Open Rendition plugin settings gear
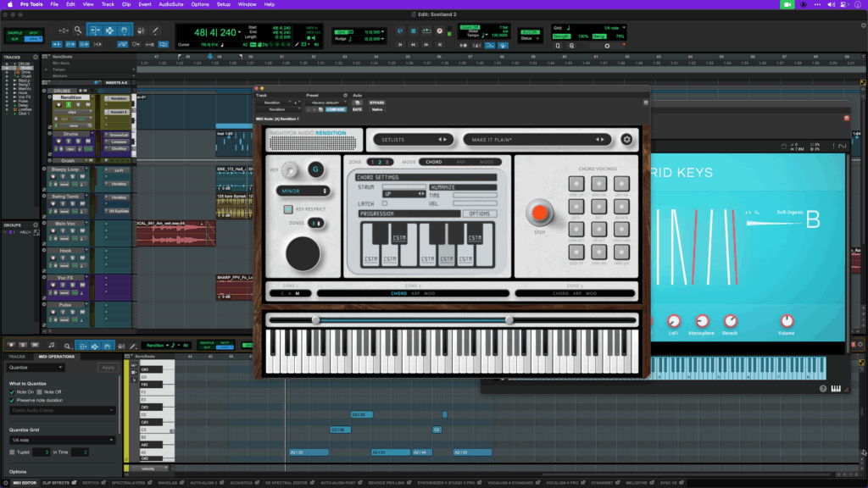Screen dimensions: 868x488 coord(626,140)
